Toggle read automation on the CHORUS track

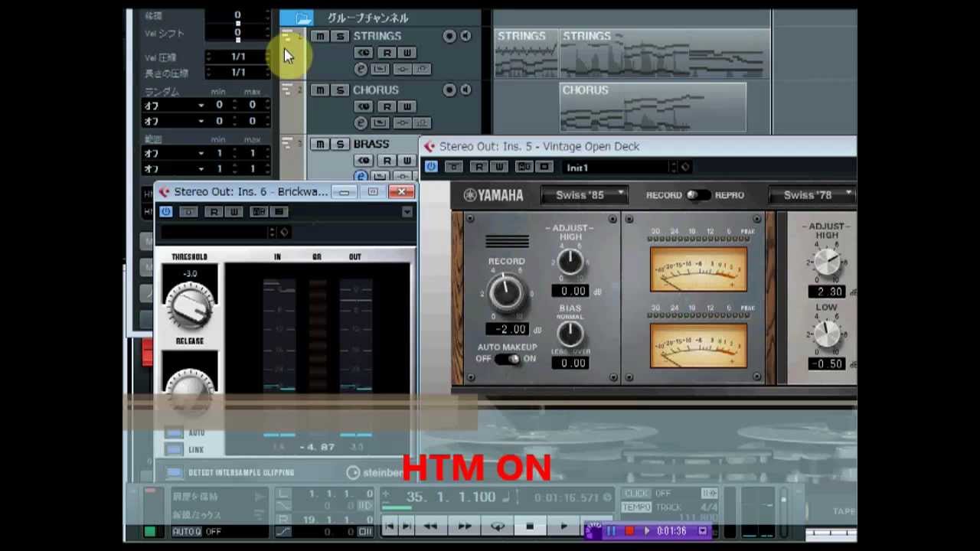tap(387, 106)
